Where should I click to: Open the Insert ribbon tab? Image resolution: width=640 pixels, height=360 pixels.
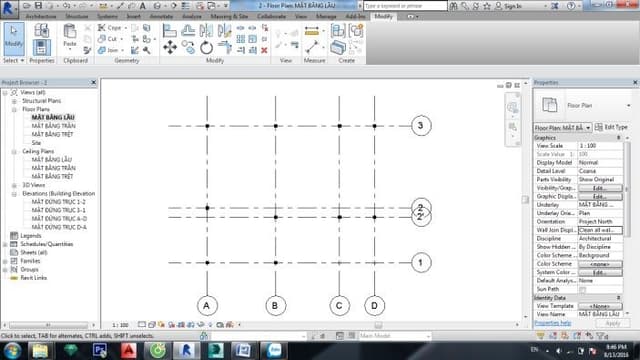(133, 16)
